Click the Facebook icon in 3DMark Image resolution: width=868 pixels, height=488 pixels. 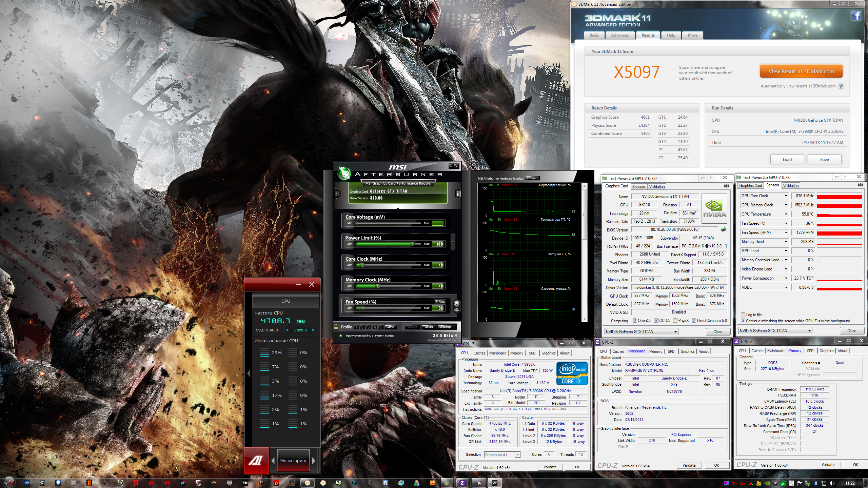point(855,16)
